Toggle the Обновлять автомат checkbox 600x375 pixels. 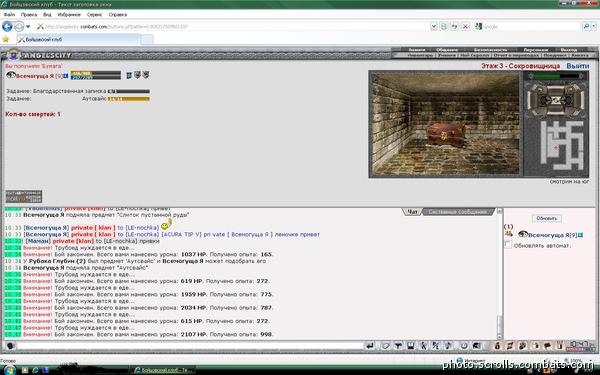(x=508, y=245)
